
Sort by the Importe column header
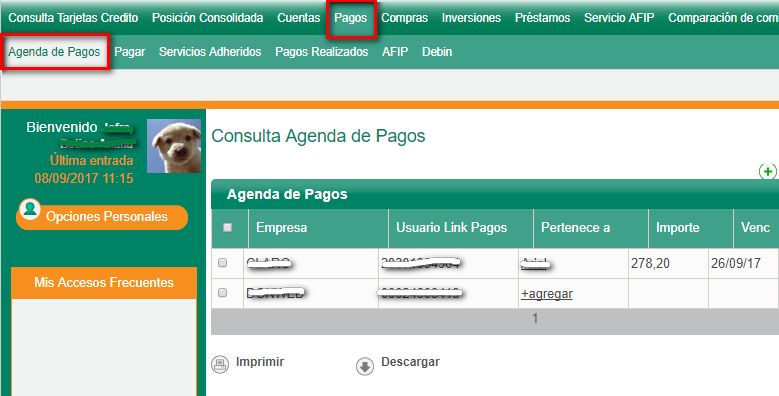[x=678, y=228]
